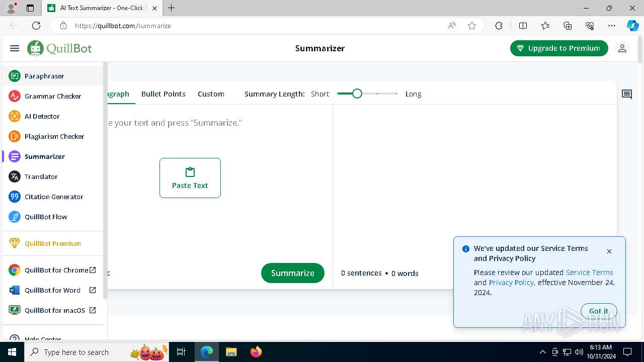Add page to favorites star
Viewport: 644px width, 362px height.
tap(472, 26)
